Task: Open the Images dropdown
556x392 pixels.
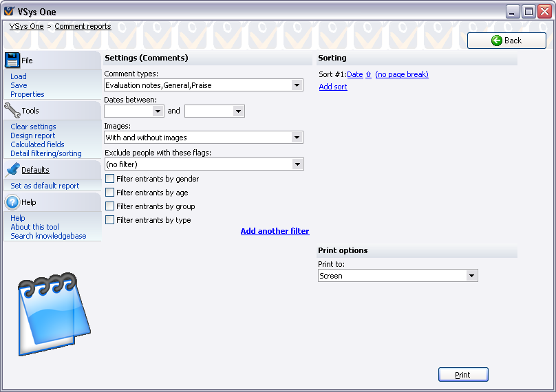Action: [x=297, y=138]
